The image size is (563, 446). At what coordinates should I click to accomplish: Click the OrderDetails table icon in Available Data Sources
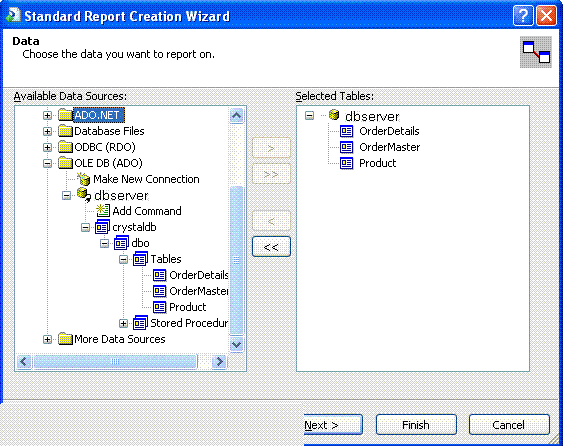[159, 275]
